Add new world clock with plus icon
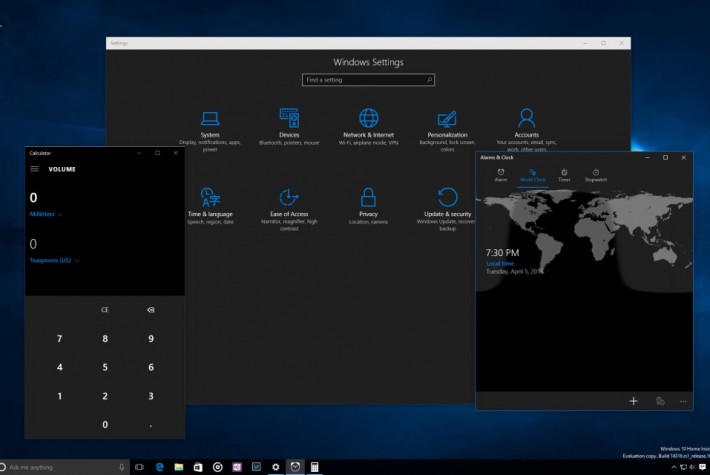The height and width of the screenshot is (475, 710). click(633, 401)
